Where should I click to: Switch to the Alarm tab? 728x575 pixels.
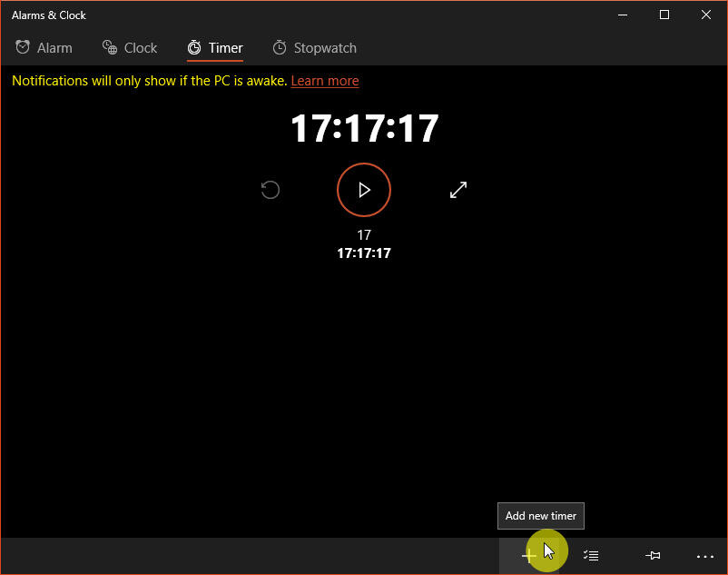click(x=44, y=48)
